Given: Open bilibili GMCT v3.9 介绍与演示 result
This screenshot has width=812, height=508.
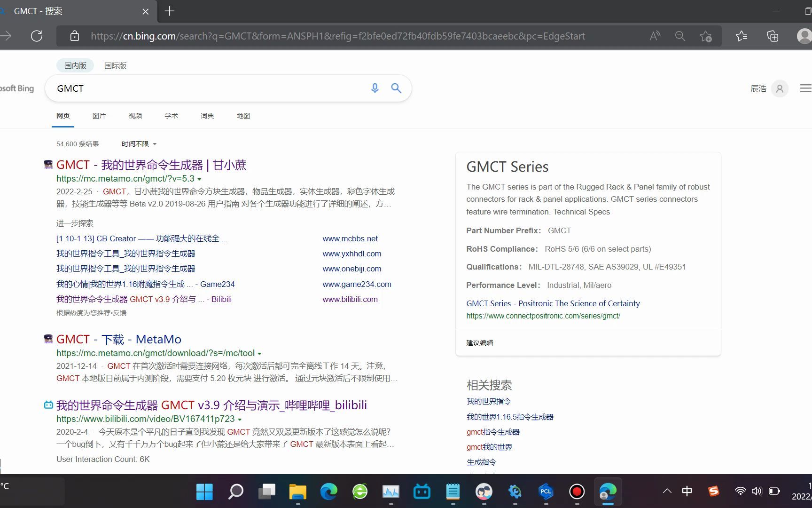Looking at the screenshot, I should pos(211,405).
